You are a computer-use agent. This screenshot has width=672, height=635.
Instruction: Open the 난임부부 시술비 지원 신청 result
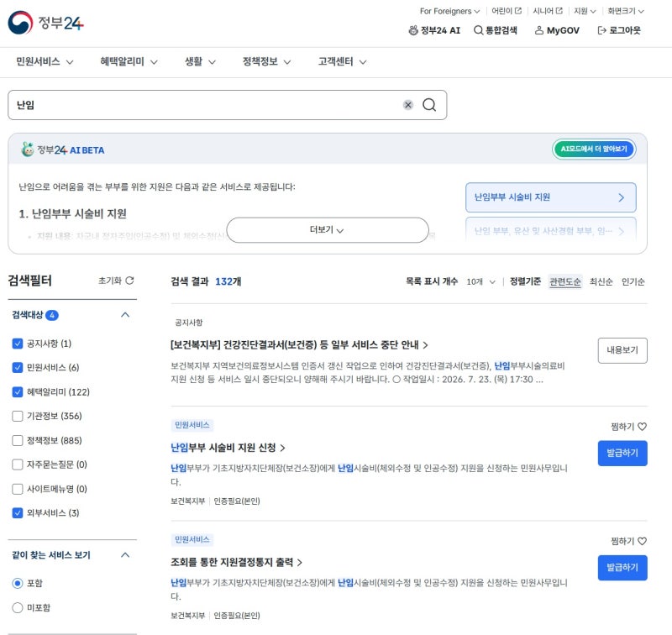pos(228,448)
